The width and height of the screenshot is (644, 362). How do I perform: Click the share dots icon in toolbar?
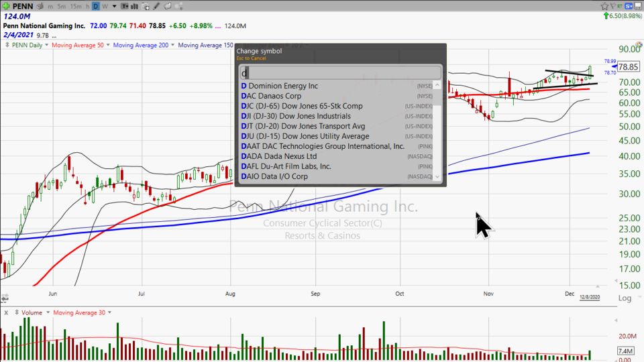tap(178, 6)
